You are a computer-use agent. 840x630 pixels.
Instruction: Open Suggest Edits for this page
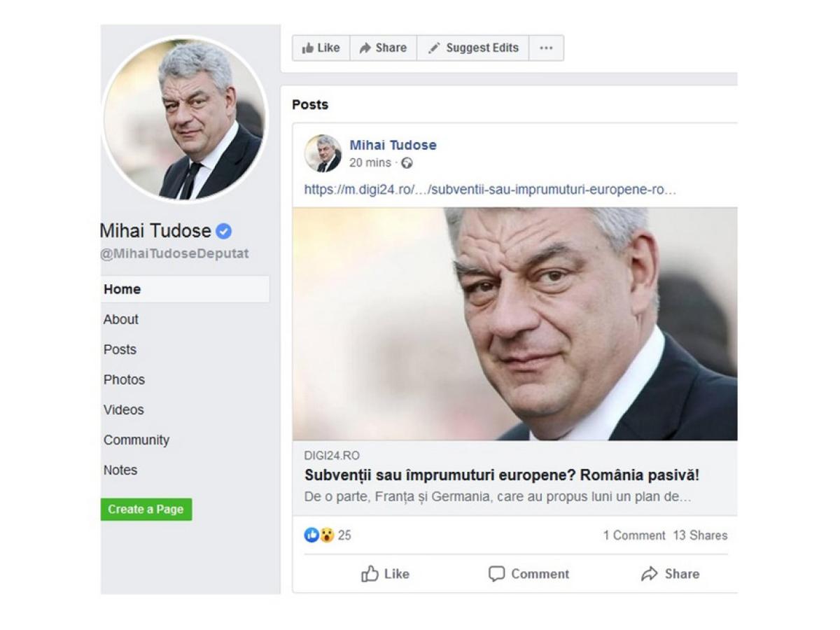click(x=473, y=48)
